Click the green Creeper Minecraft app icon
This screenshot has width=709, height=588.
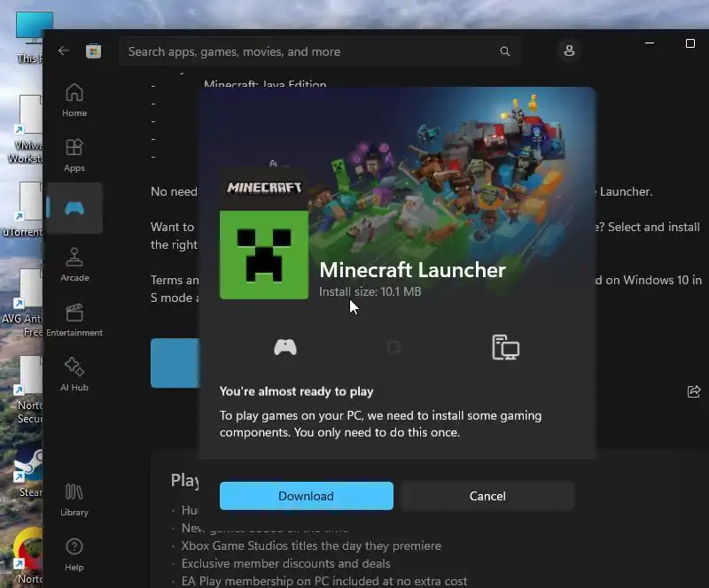click(264, 255)
